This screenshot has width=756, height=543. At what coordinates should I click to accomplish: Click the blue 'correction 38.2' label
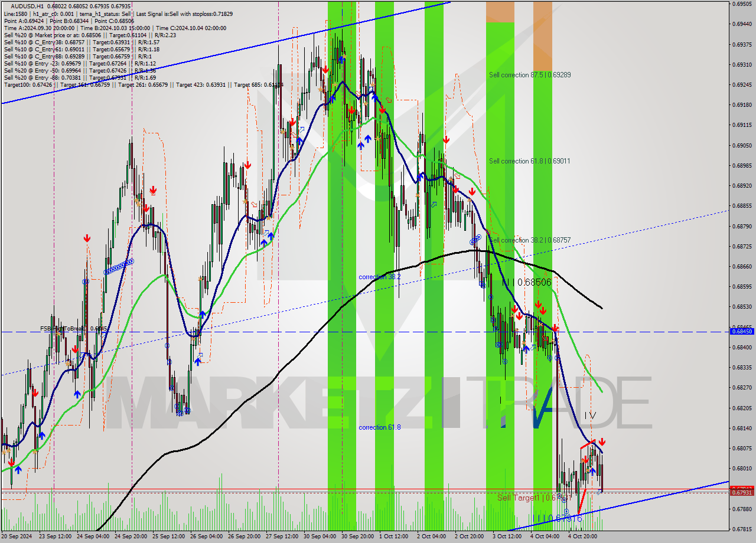pos(380,277)
